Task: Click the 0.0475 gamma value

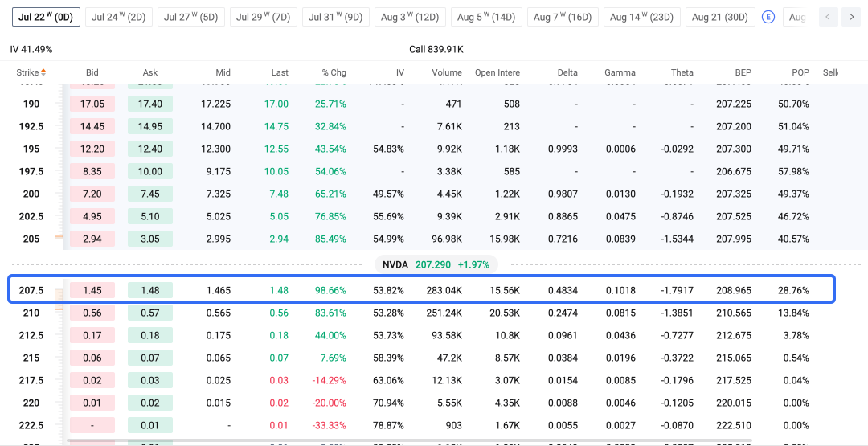Action: [620, 216]
